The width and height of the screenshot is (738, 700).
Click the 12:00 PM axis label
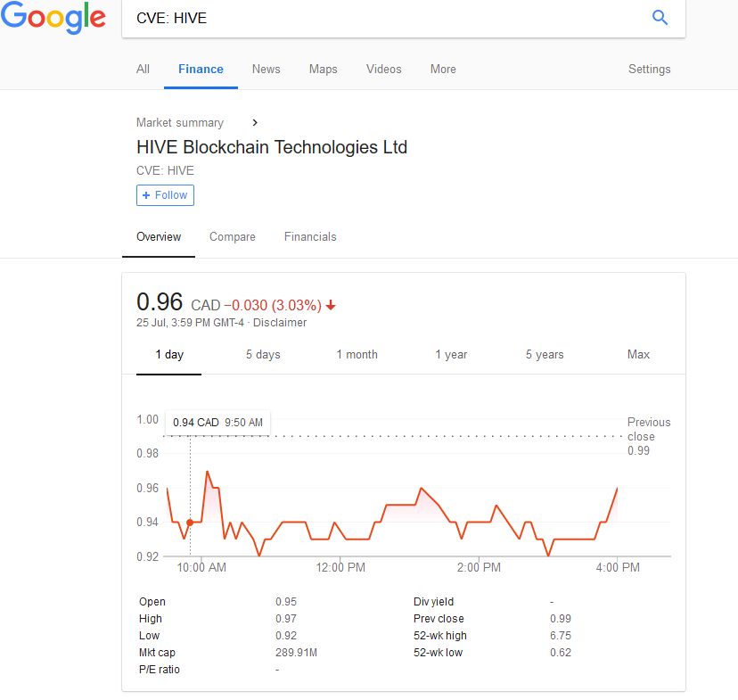[340, 567]
